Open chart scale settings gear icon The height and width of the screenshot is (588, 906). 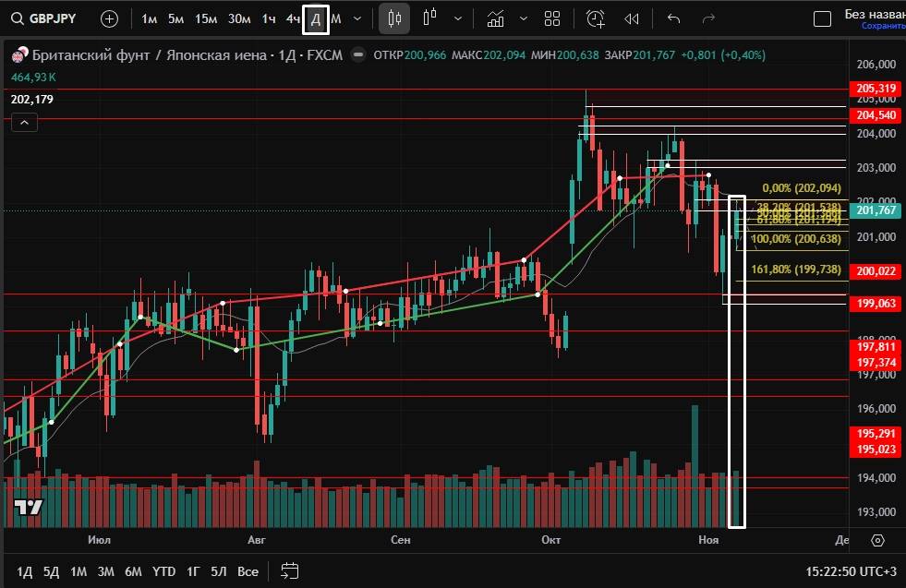877,540
